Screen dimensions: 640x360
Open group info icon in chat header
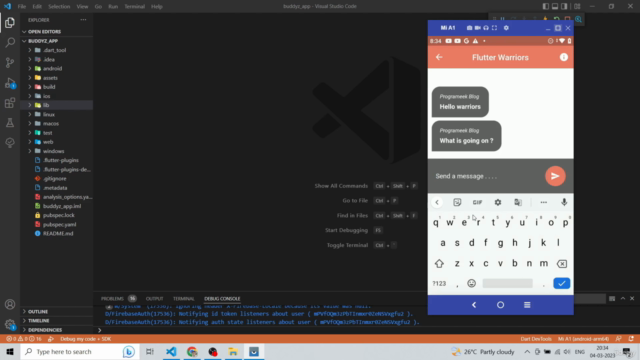pyautogui.click(x=564, y=58)
